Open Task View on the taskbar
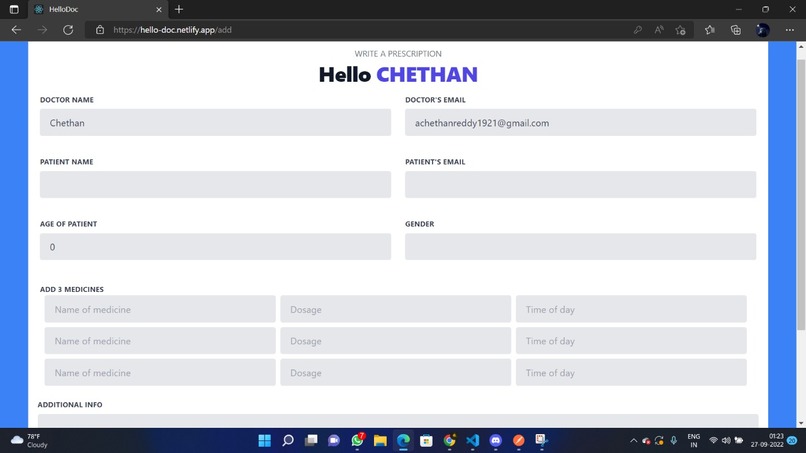Viewport: 806px width, 453px height. pos(311,441)
